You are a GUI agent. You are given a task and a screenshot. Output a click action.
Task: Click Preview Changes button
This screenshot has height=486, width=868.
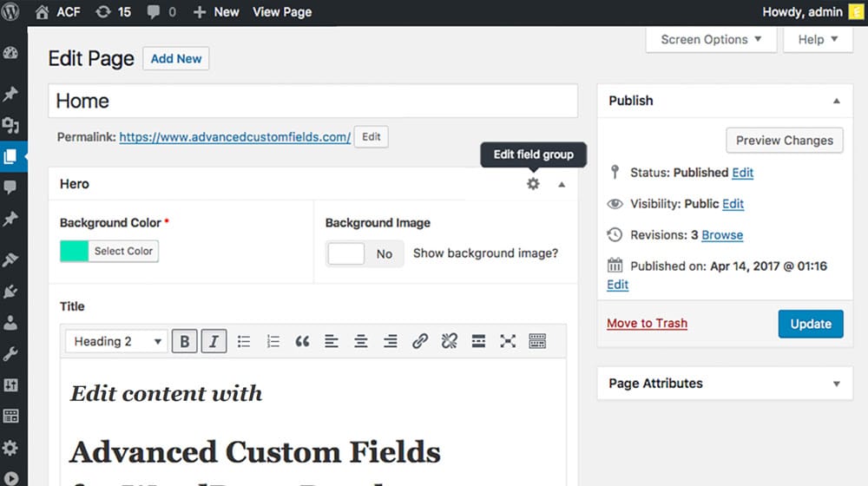785,141
